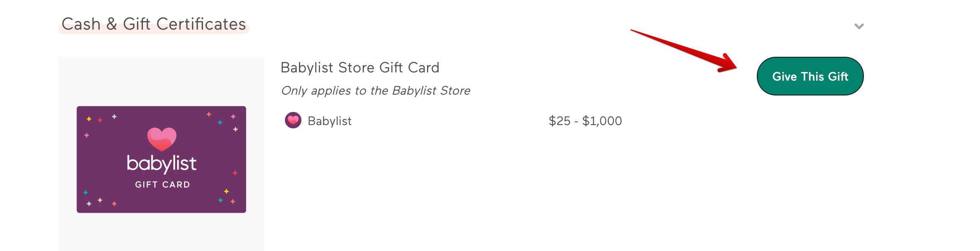
Task: Click the babylist wordmark on the purple card
Action: 161,164
